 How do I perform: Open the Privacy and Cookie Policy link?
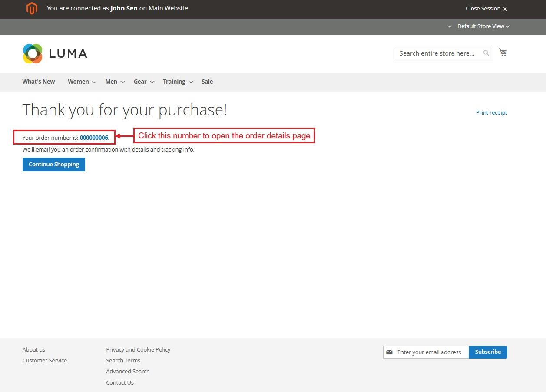coord(138,349)
